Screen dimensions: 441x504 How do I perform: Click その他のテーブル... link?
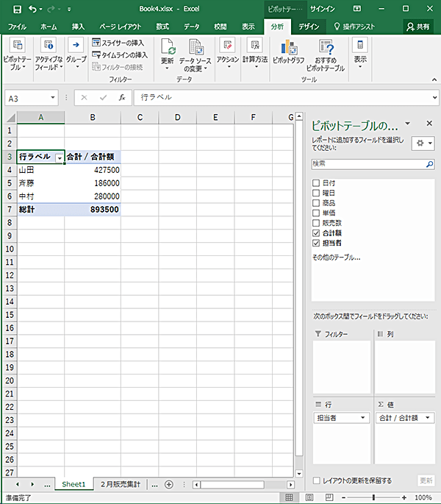(337, 258)
